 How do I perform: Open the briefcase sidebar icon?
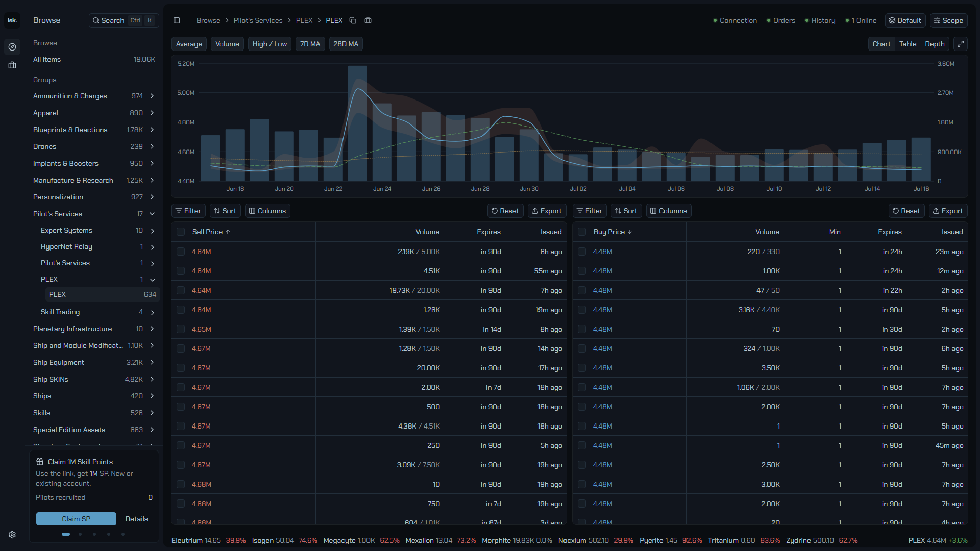point(12,65)
